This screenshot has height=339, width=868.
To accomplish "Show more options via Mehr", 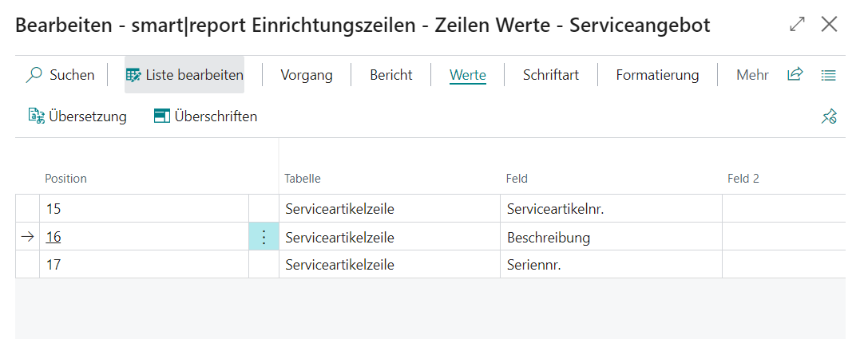I will [x=752, y=75].
